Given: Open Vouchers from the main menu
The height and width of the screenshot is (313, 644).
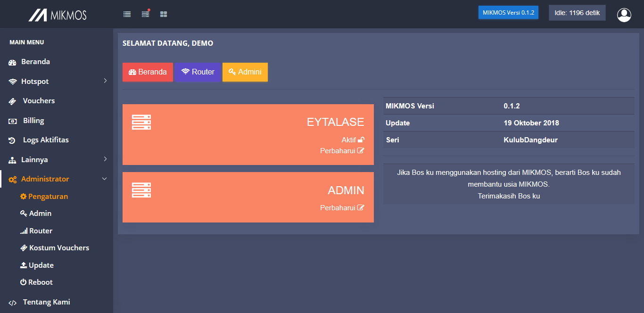Looking at the screenshot, I should [39, 101].
